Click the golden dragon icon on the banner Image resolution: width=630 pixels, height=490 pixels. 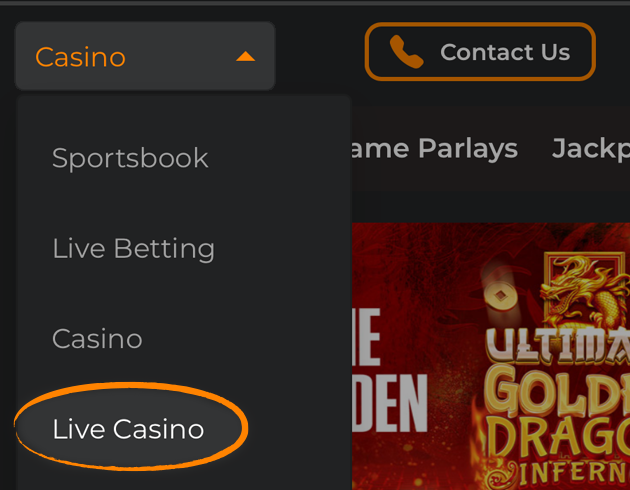[585, 291]
